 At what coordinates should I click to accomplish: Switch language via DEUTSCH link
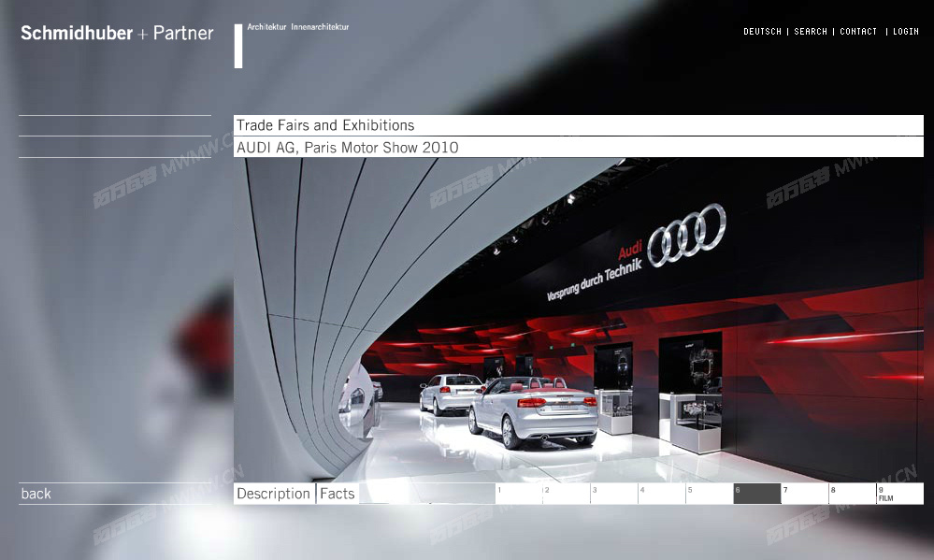click(x=762, y=32)
